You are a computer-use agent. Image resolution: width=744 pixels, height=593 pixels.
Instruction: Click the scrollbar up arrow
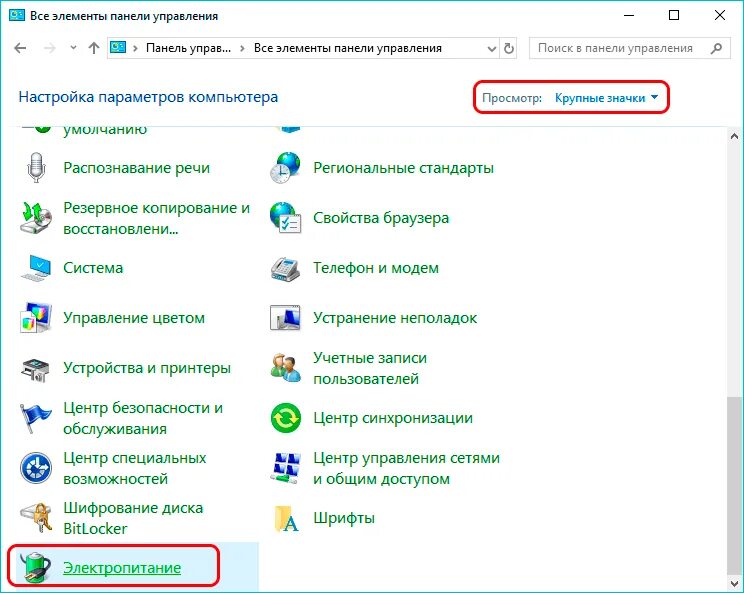tap(734, 136)
